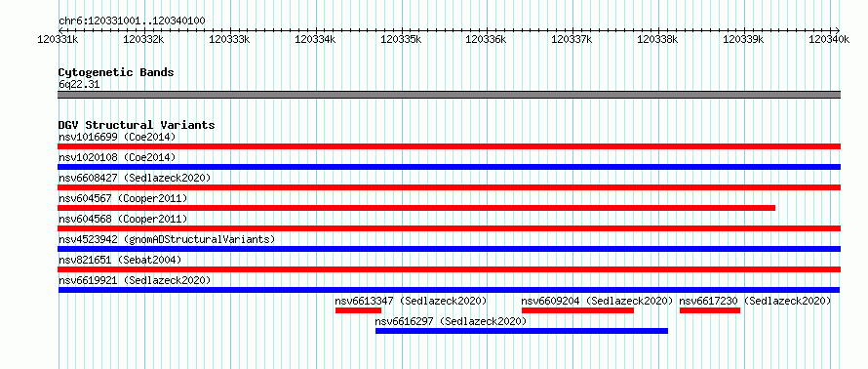868x369 pixels.
Task: Open the nsv6609204 (Sedlazeck2020) label
Action: coord(597,301)
